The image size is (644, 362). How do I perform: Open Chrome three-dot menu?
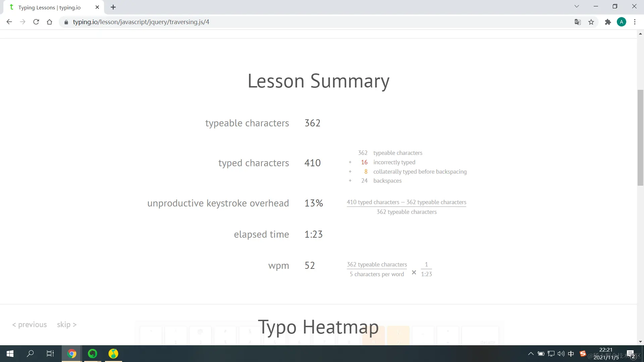635,22
